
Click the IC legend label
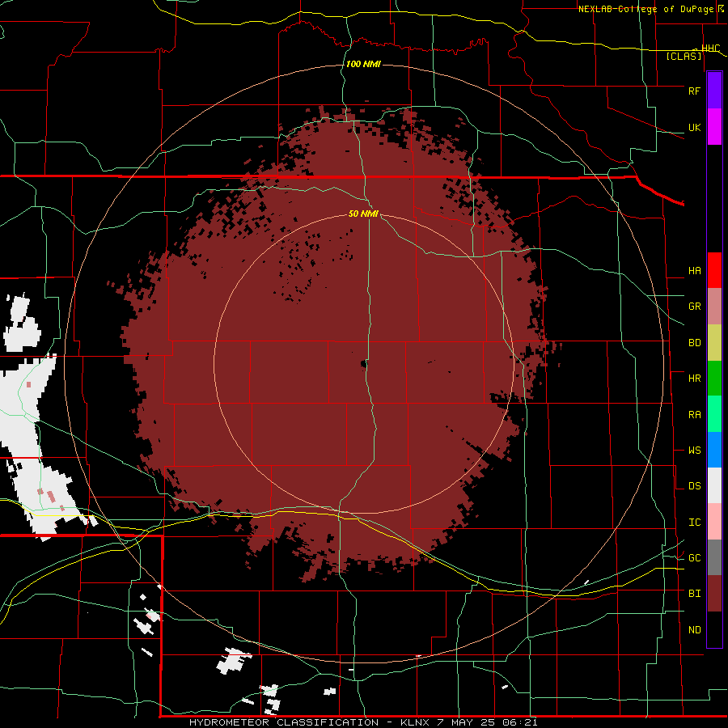click(x=694, y=522)
